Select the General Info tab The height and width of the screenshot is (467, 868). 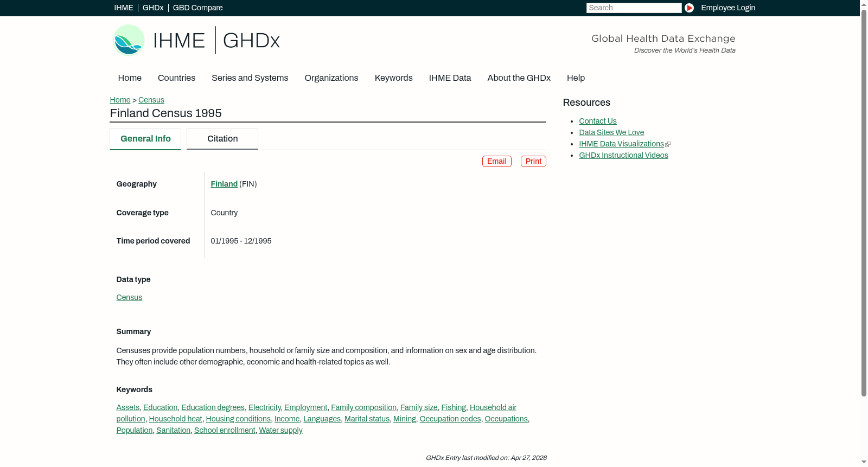[x=145, y=139]
